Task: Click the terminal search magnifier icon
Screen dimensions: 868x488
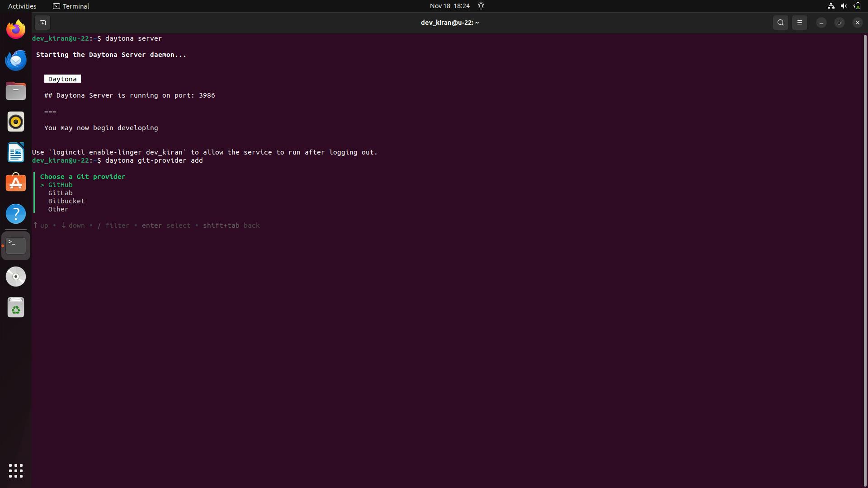Action: pos(780,23)
